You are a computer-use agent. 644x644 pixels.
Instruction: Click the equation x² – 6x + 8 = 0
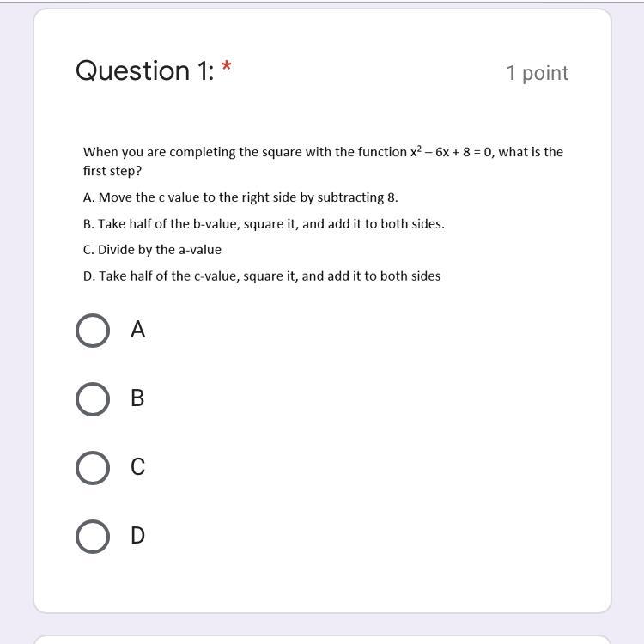[x=451, y=151]
